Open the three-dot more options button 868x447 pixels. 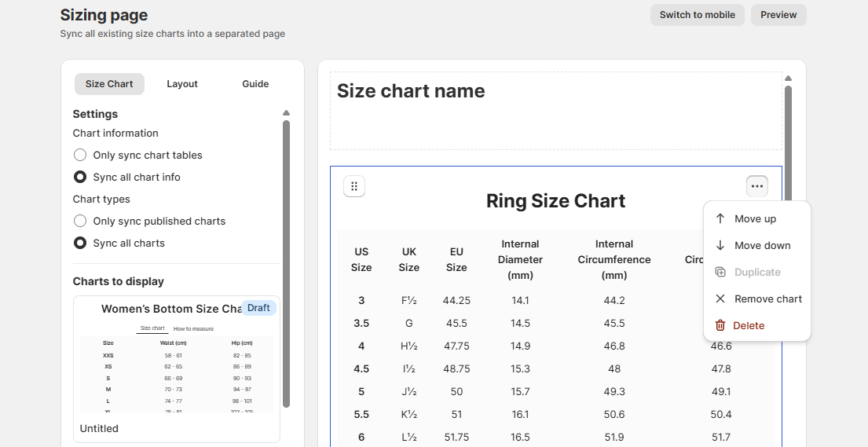pos(756,186)
